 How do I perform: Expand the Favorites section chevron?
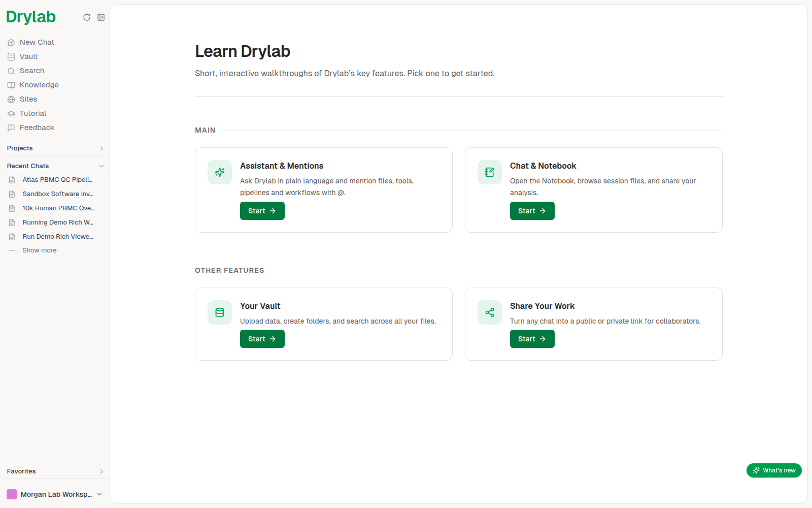click(101, 471)
